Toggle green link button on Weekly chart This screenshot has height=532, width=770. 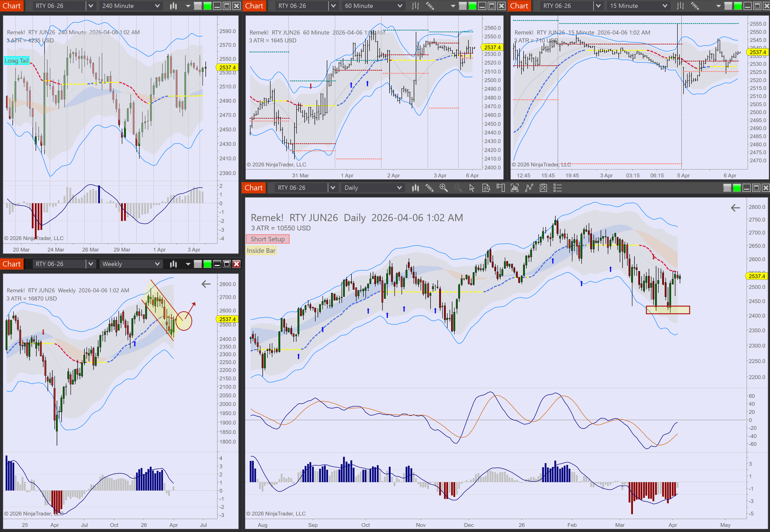[207, 264]
